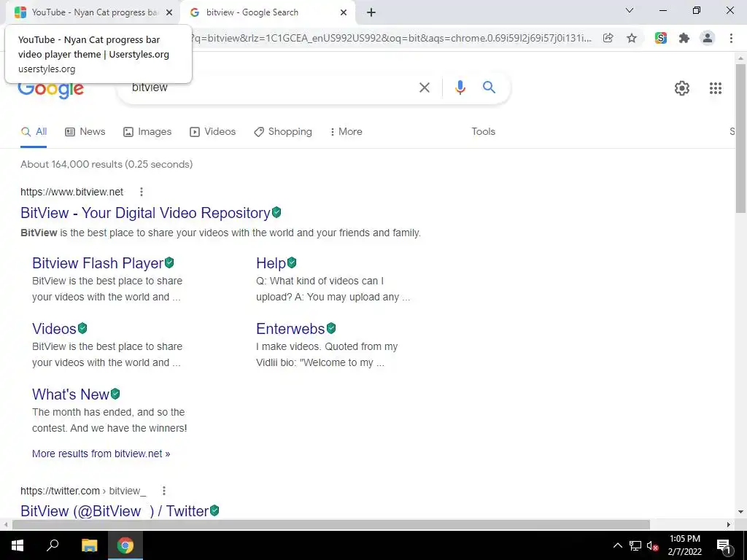Expand the More search categories menu
Viewport: 747px width, 560px height.
347,132
